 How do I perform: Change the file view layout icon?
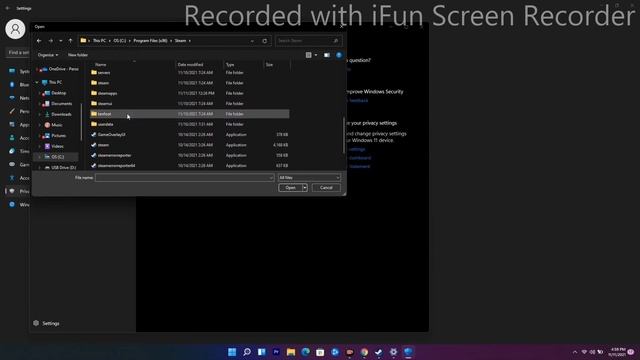click(x=309, y=55)
